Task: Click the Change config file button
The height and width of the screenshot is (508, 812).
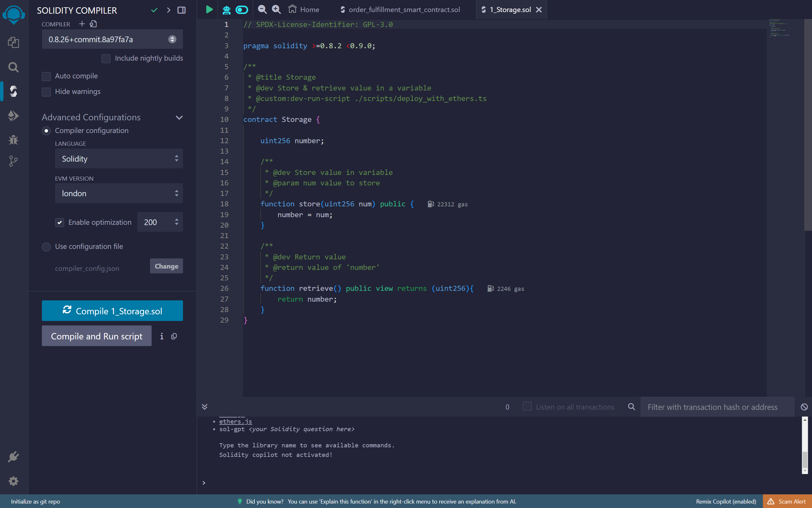Action: point(167,266)
